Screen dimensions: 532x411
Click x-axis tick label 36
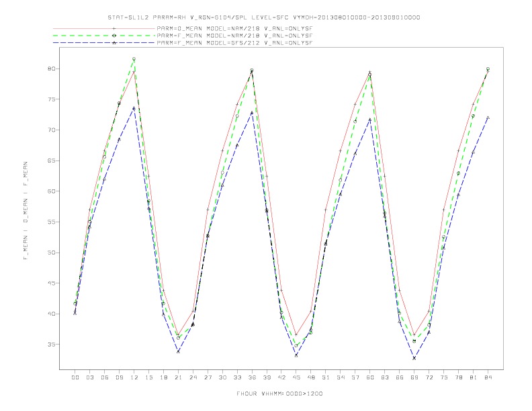[x=252, y=377]
